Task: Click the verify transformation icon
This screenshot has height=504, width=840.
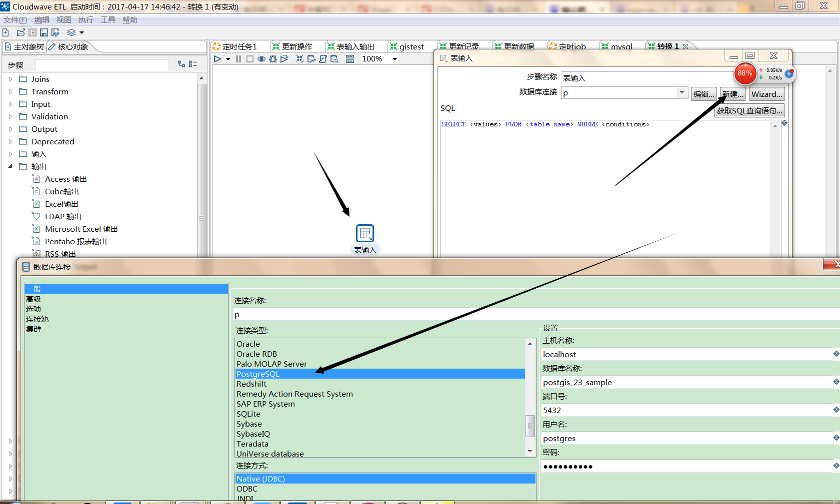Action: (299, 59)
